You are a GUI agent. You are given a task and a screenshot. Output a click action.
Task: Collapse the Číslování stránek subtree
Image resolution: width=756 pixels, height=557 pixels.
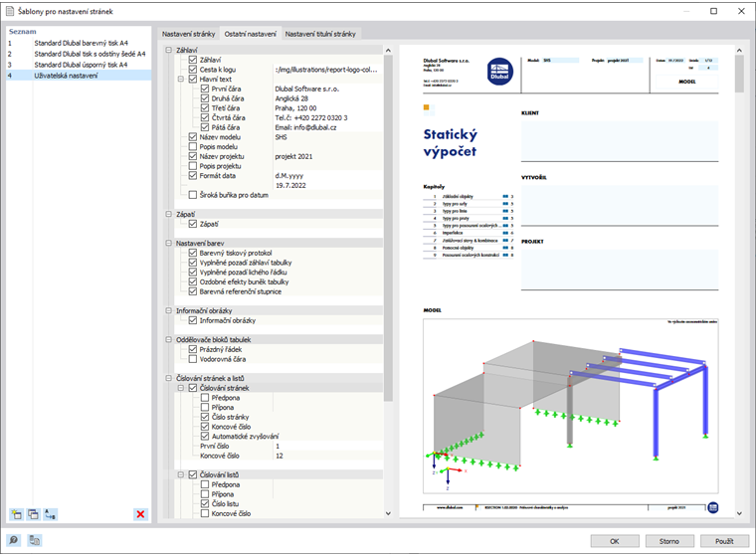coord(181,388)
